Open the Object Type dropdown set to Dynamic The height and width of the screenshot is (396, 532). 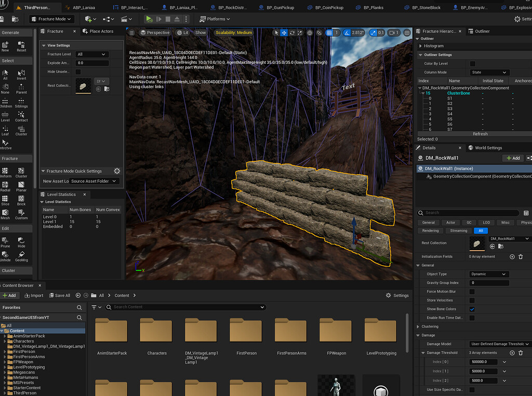(488, 274)
